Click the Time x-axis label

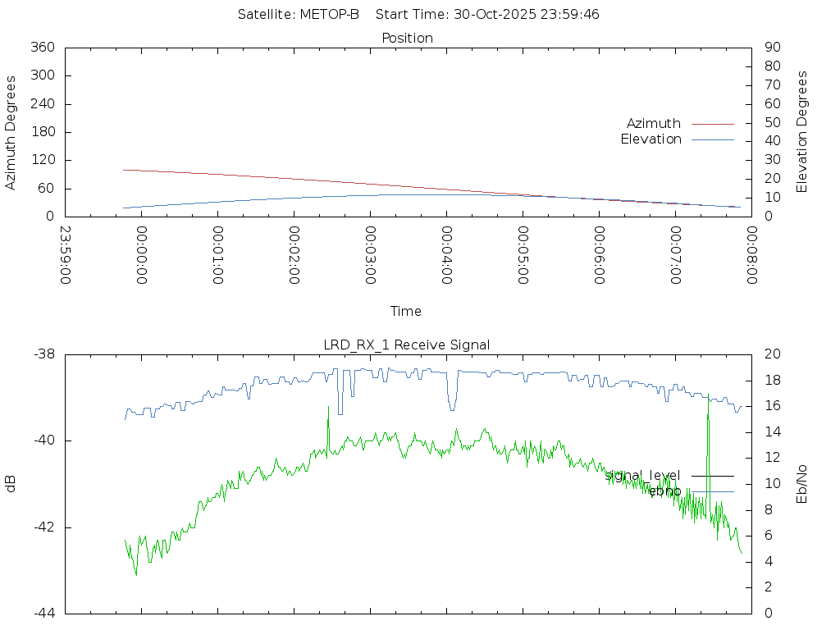[x=406, y=312]
